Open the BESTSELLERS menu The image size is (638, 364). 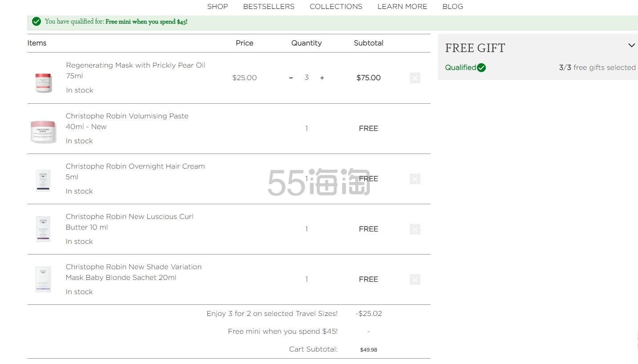[x=269, y=6]
